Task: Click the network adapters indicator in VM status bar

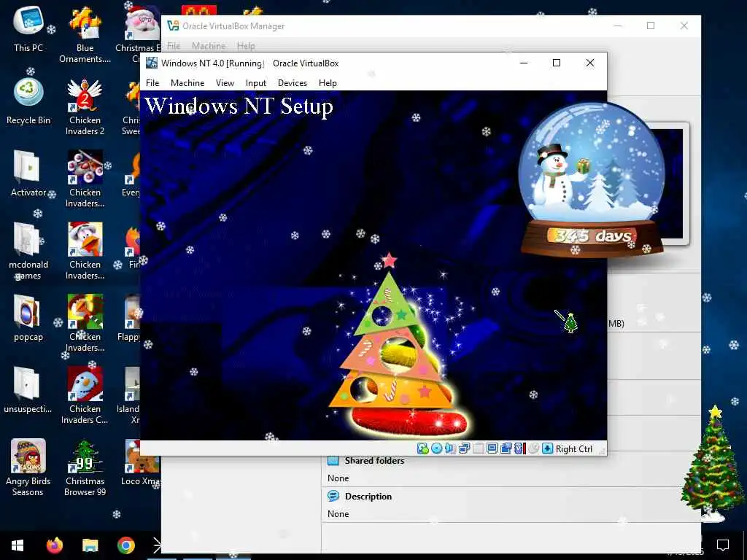Action: point(464,448)
